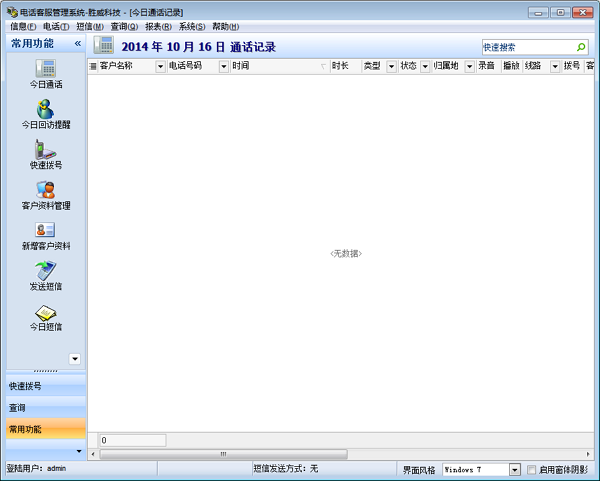
Task: Open the 帮助(H) menu
Action: [226, 26]
